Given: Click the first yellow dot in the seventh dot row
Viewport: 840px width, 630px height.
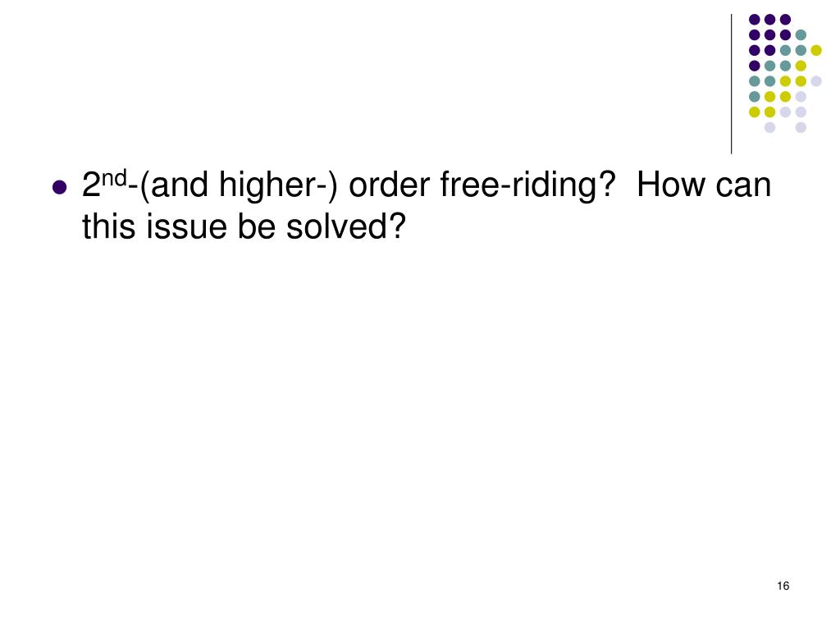Looking at the screenshot, I should pyautogui.click(x=755, y=112).
